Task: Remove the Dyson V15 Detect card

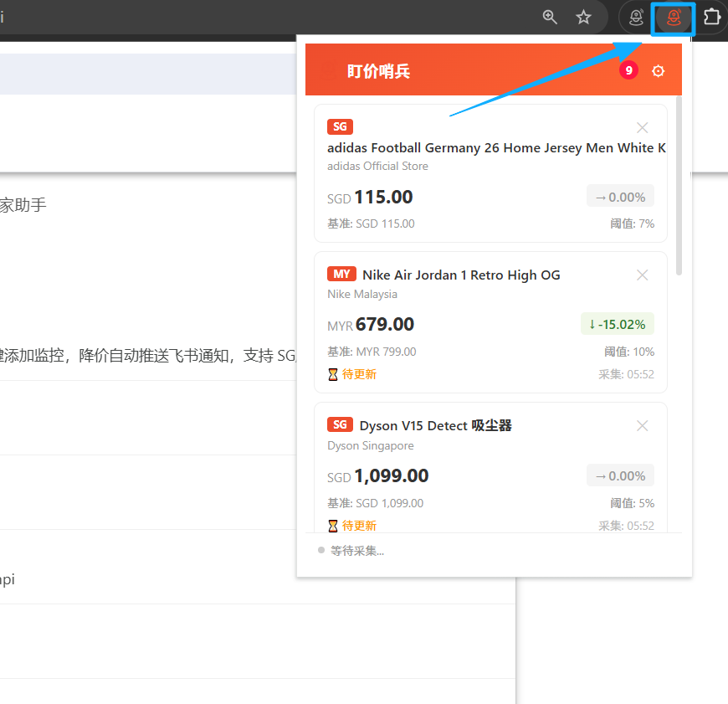Action: click(642, 426)
